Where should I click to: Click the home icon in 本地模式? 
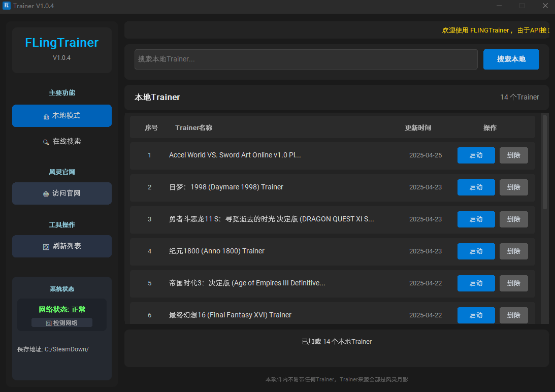pyautogui.click(x=46, y=116)
